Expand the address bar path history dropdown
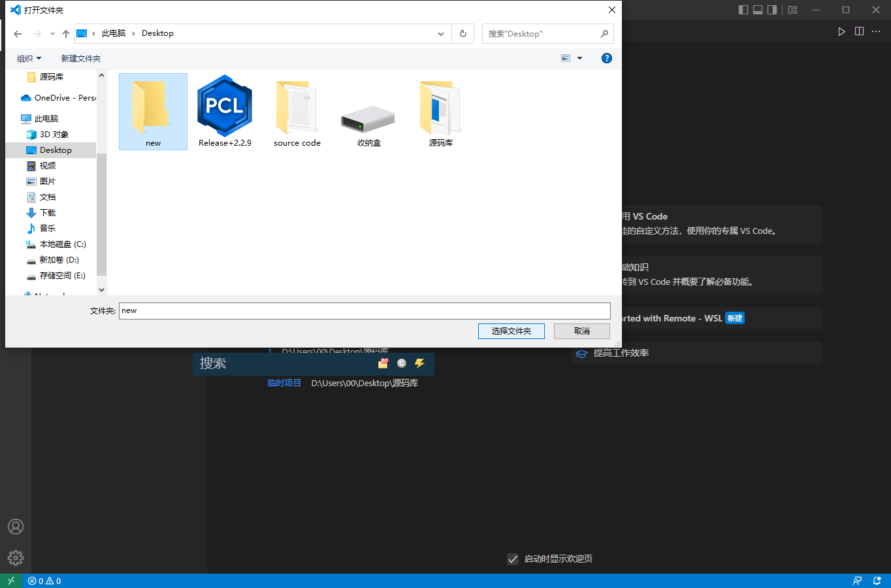Viewport: 891px width, 588px height. click(441, 34)
